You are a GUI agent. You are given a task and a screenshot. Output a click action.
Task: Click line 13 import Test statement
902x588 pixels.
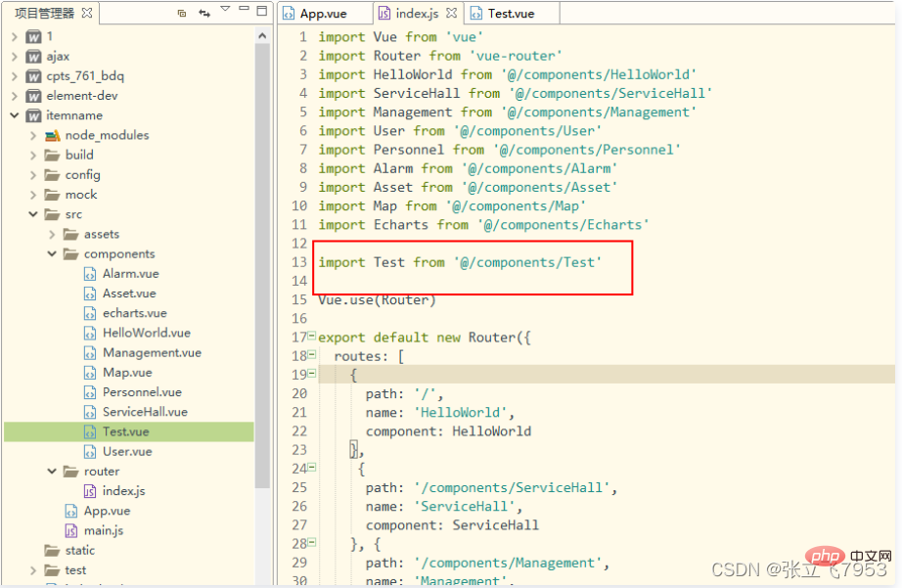point(460,262)
